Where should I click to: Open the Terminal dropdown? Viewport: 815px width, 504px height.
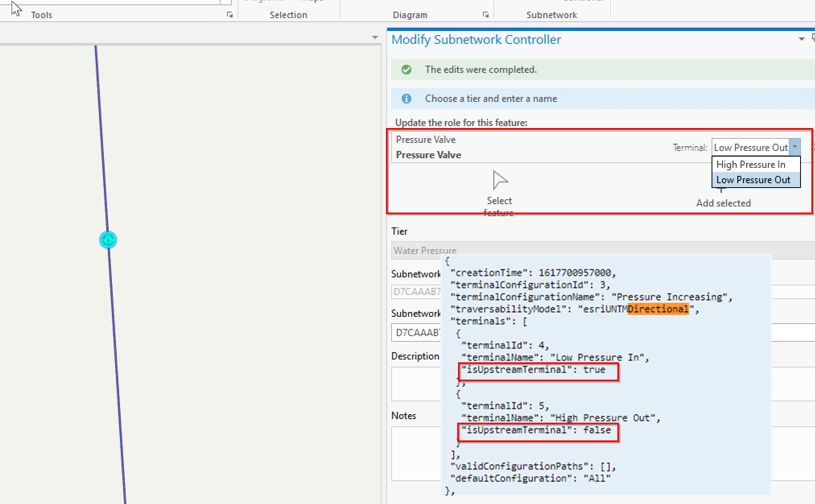[795, 147]
